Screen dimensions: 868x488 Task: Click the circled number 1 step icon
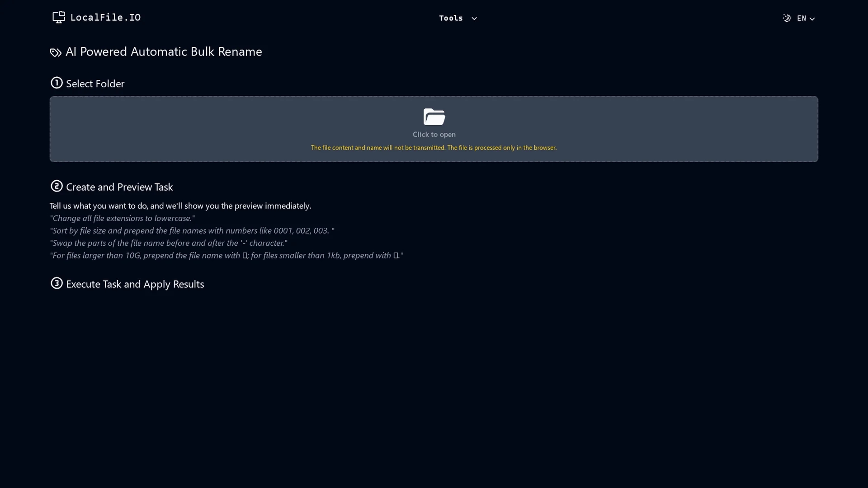pos(57,83)
